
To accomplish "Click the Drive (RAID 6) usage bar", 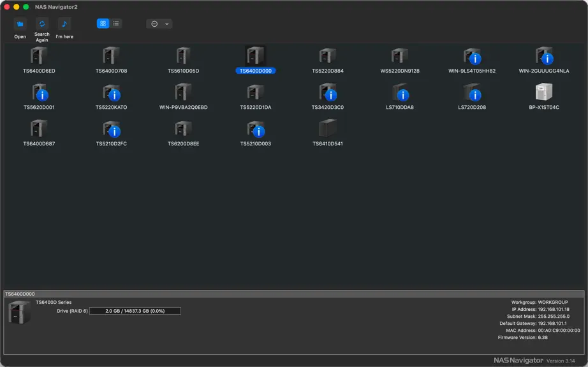I will pyautogui.click(x=135, y=311).
